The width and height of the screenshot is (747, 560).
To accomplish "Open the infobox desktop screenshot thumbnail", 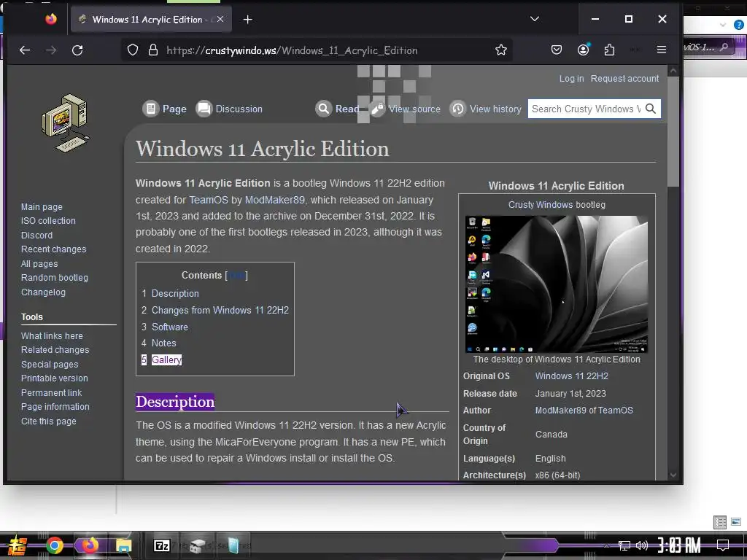I will click(x=557, y=284).
